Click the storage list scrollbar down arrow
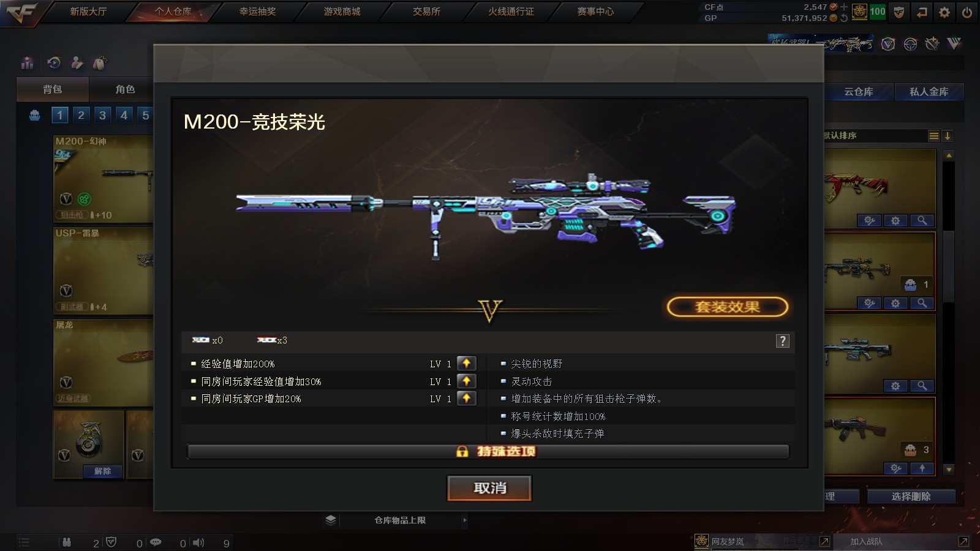 (949, 470)
